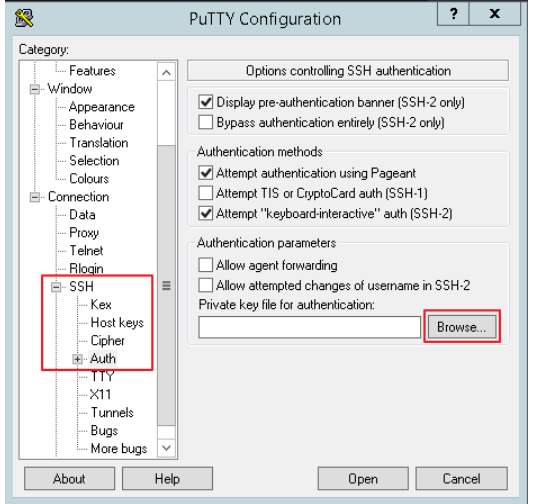Click Browse for private key file
Screen dimensions: 533x504
pos(462,327)
